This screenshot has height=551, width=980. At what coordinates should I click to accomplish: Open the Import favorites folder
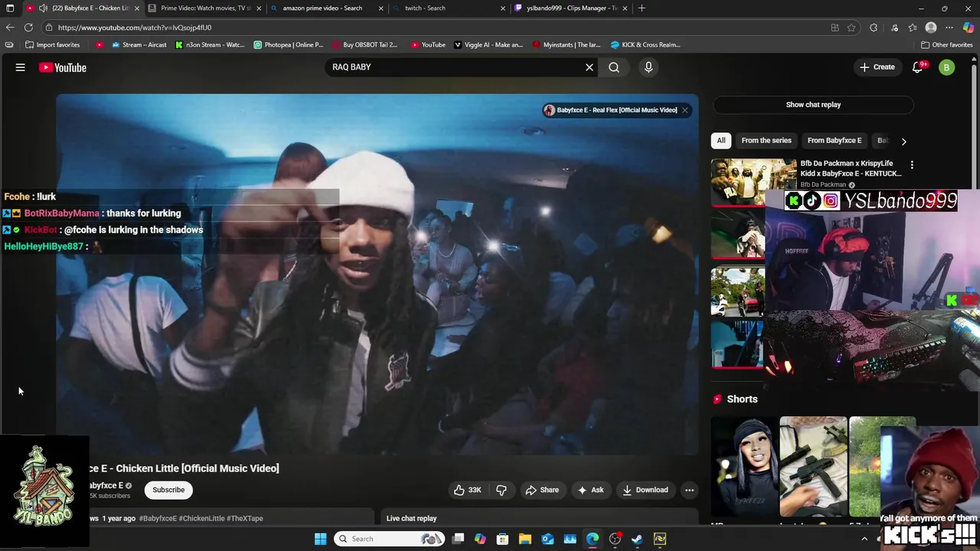(52, 44)
